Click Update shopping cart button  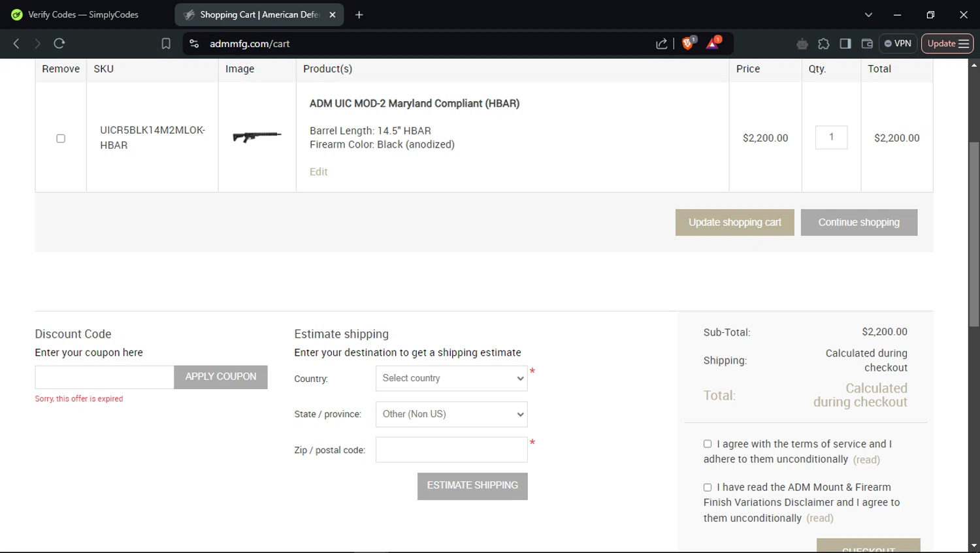pyautogui.click(x=734, y=223)
